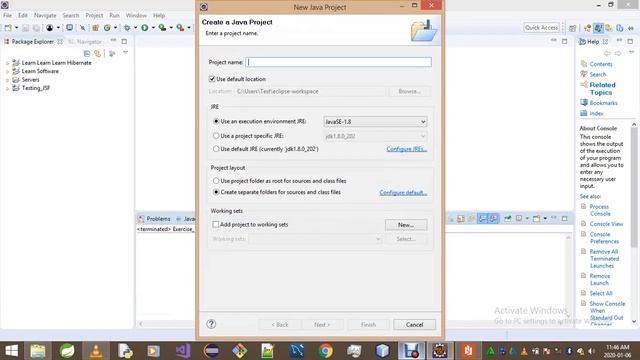Open the Run button dropdown arrow
The width and height of the screenshot is (640, 360).
tap(153, 28)
